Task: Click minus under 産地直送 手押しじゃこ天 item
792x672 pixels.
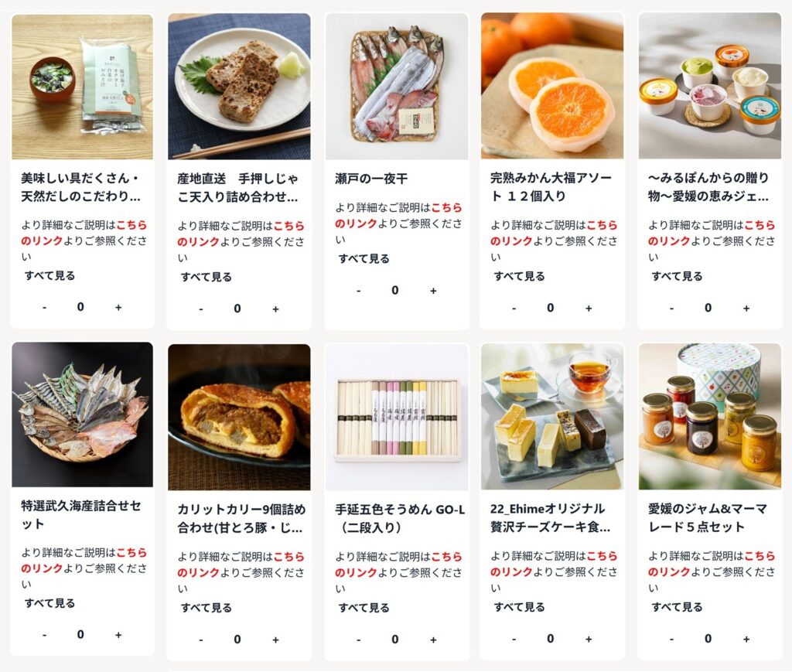Action: pyautogui.click(x=201, y=309)
